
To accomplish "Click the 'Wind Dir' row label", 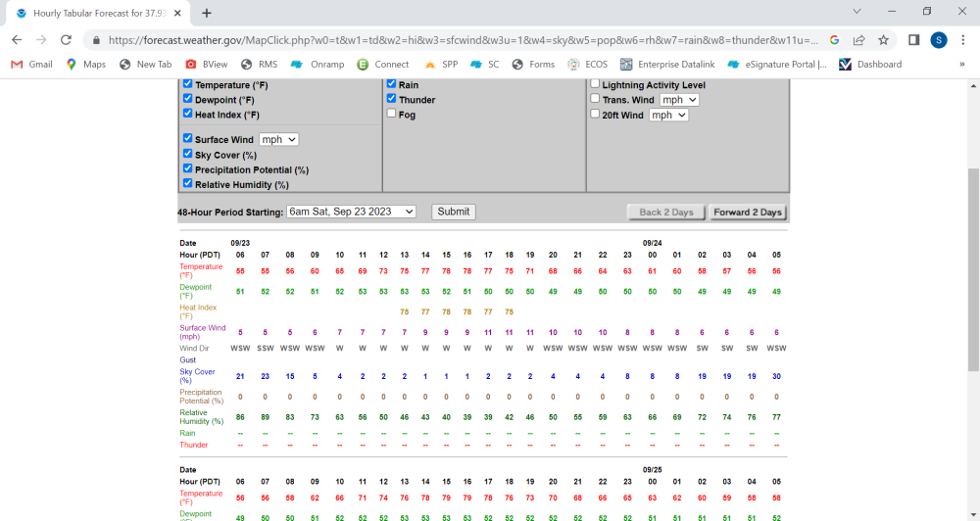I will 194,348.
